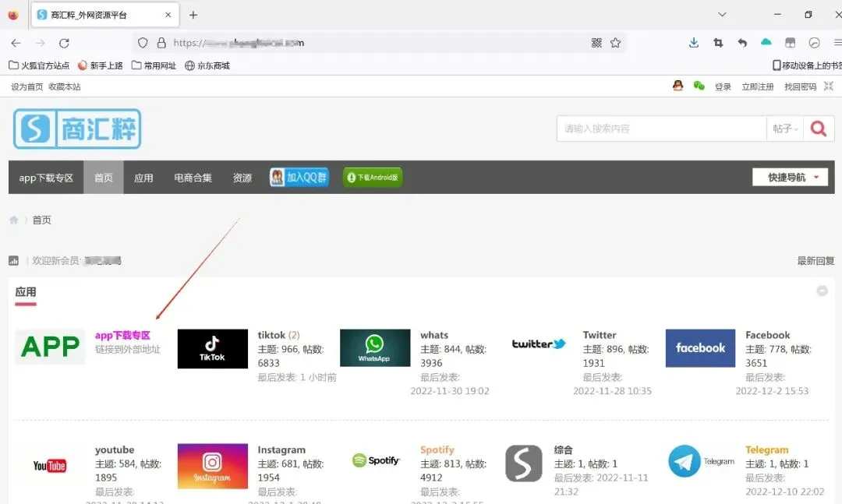Close the 商汇粹 browser tab
842x504 pixels.
[x=168, y=15]
